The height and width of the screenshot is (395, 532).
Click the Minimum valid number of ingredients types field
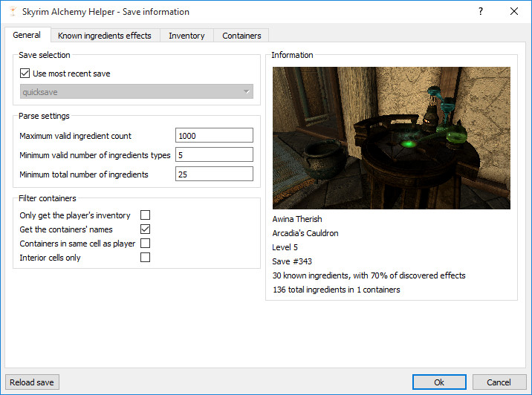click(x=214, y=154)
